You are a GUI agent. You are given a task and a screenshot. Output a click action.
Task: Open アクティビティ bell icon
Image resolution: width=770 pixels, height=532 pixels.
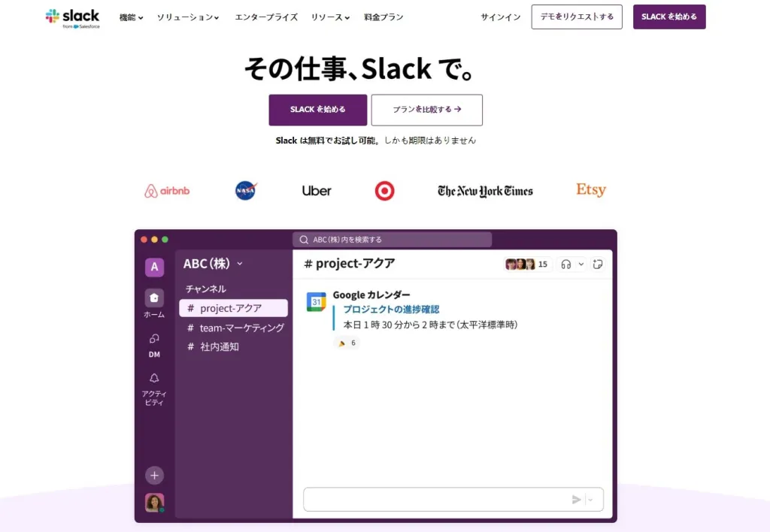(x=154, y=378)
